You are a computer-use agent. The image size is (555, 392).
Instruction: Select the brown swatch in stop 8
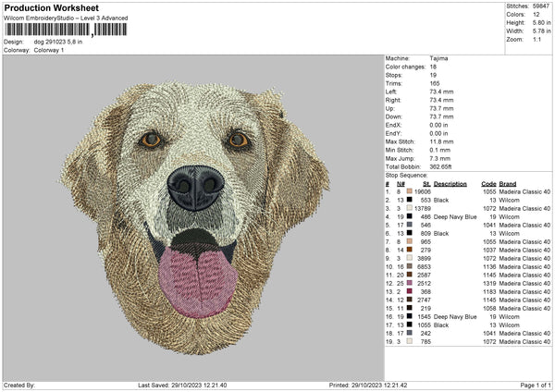coord(408,249)
